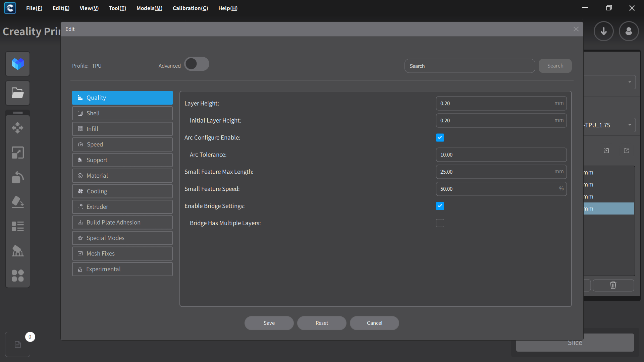This screenshot has width=644, height=362.
Task: Click the Small Feature Speed field
Action: [x=501, y=189]
